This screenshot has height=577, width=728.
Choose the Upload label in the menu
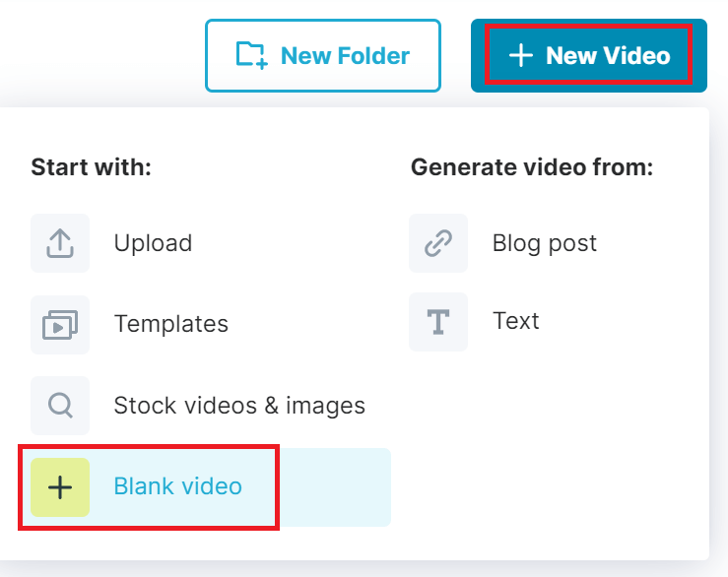tap(153, 243)
